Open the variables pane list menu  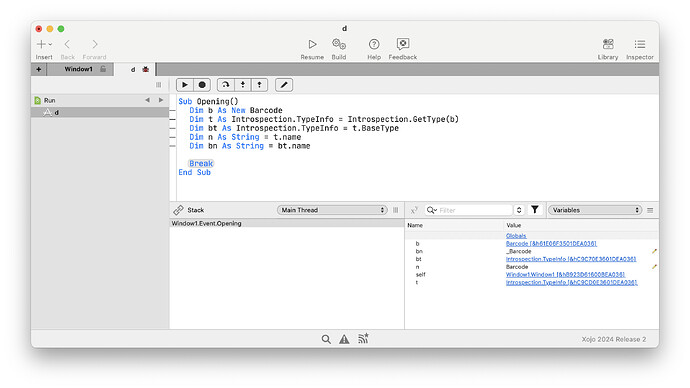coord(650,210)
